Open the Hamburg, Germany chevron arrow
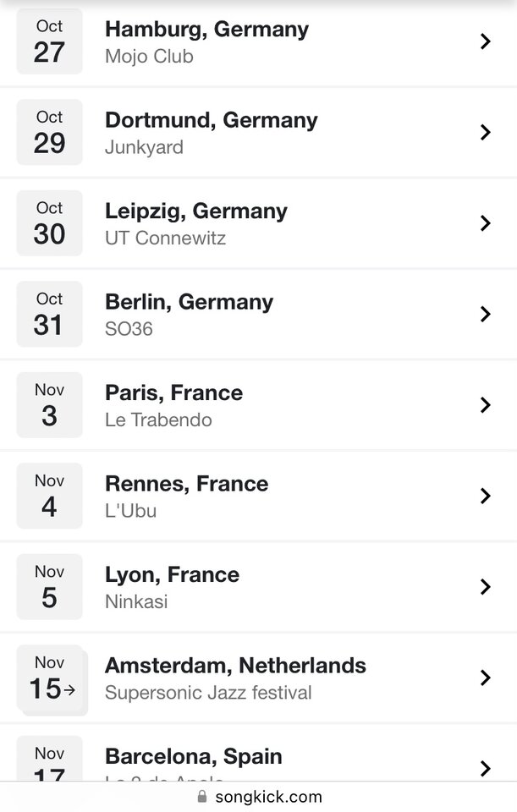Image resolution: width=517 pixels, height=812 pixels. (485, 41)
